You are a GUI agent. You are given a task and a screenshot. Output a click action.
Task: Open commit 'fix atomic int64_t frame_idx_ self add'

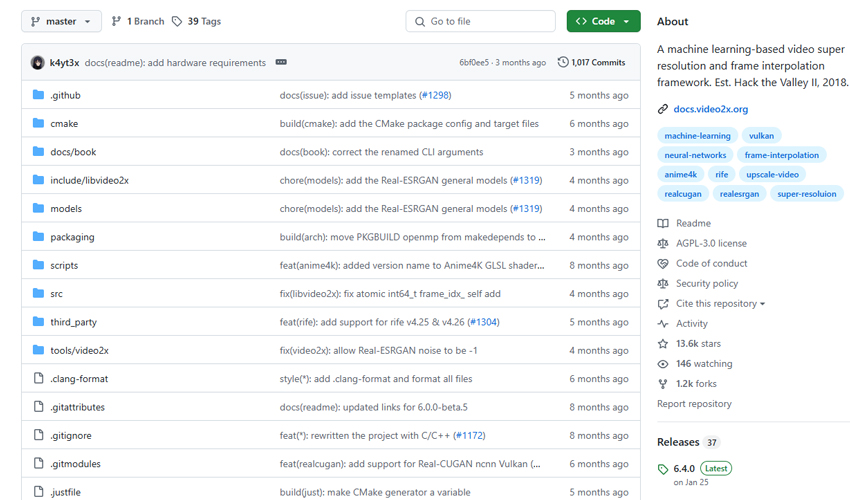[x=390, y=294]
